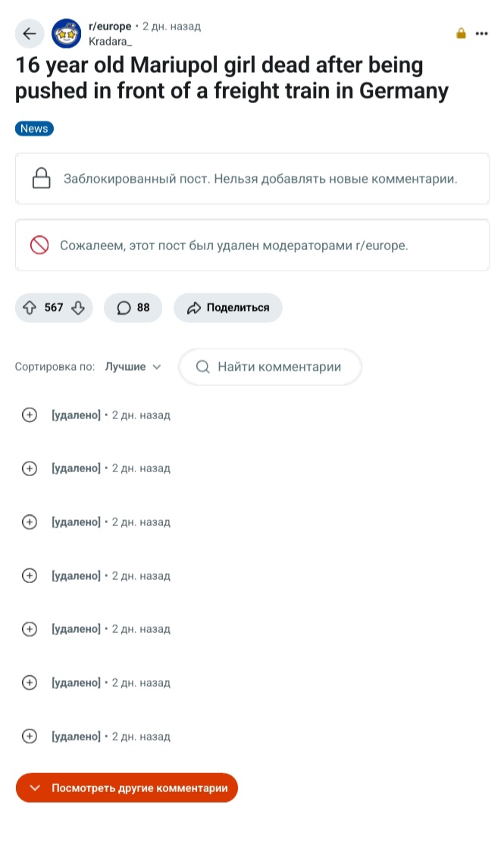The image size is (504, 864).
Task: Expand the fifth [удалено] comment
Action: [x=30, y=629]
